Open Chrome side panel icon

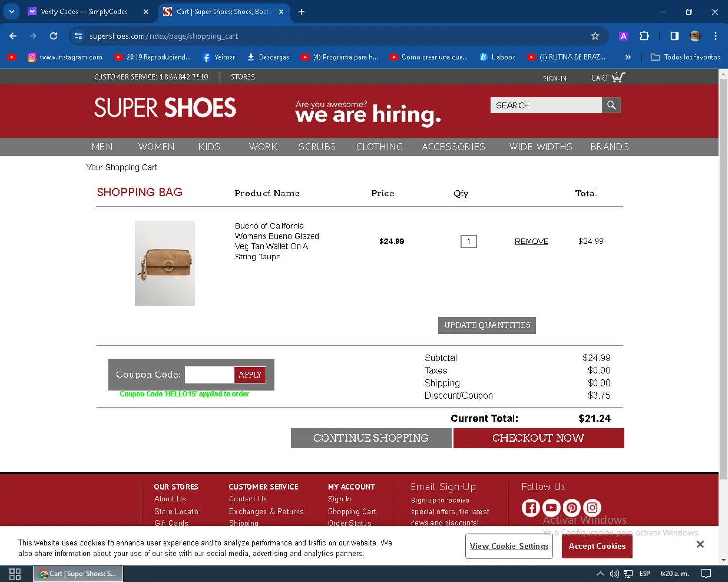pyautogui.click(x=674, y=36)
